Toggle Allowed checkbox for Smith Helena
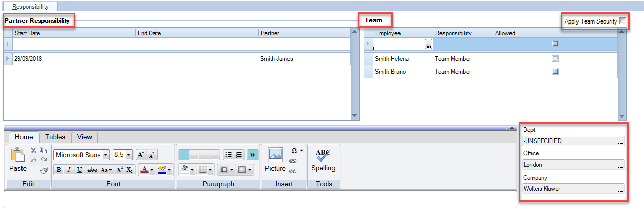The height and width of the screenshot is (210, 644). coord(555,59)
